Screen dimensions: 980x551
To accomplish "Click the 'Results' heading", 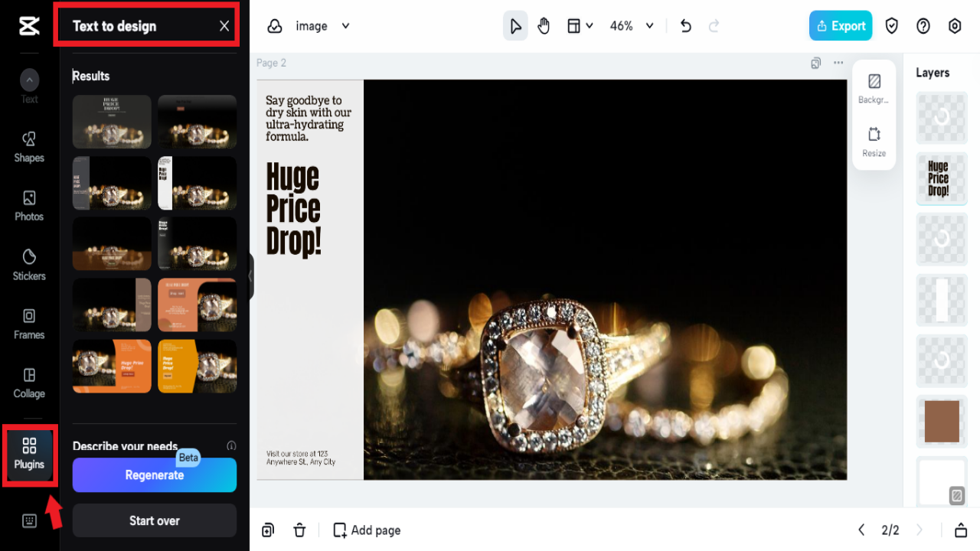I will [x=91, y=76].
